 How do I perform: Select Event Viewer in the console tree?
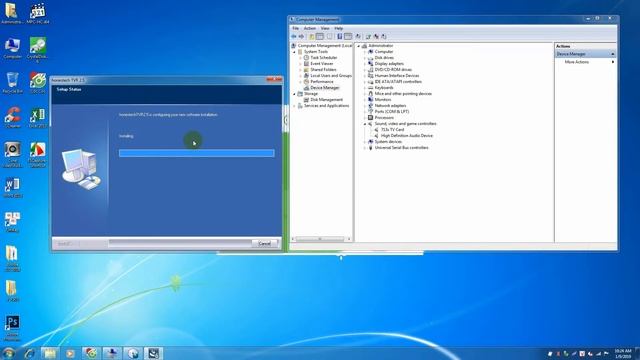click(322, 64)
